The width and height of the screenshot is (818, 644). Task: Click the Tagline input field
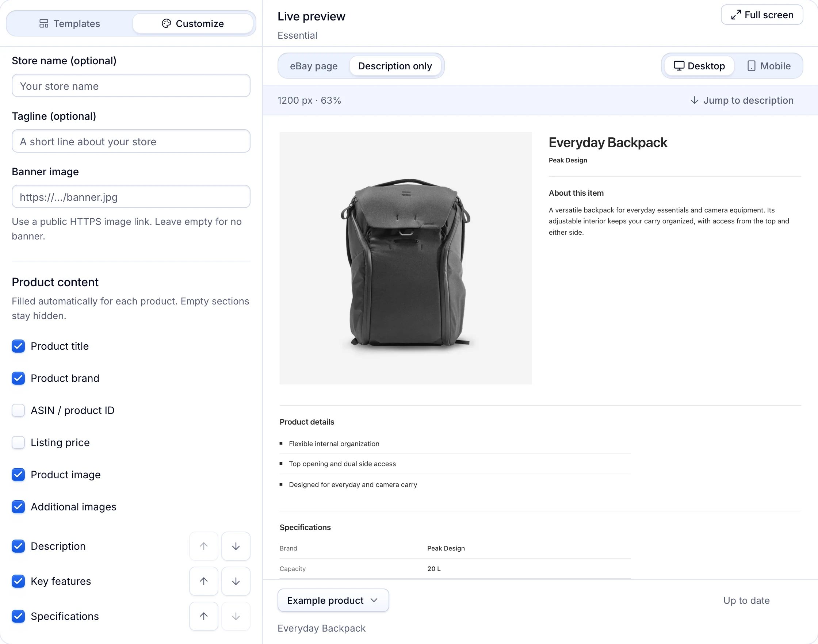[131, 141]
